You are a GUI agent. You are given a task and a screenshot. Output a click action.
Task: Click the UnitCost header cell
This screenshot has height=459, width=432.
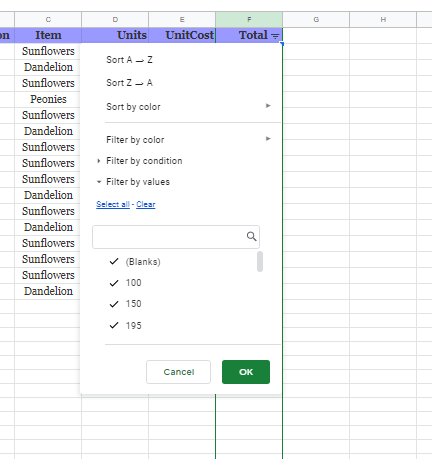coord(182,35)
